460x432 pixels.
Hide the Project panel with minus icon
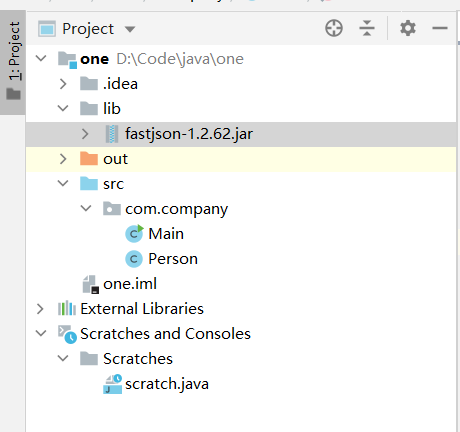(x=440, y=28)
